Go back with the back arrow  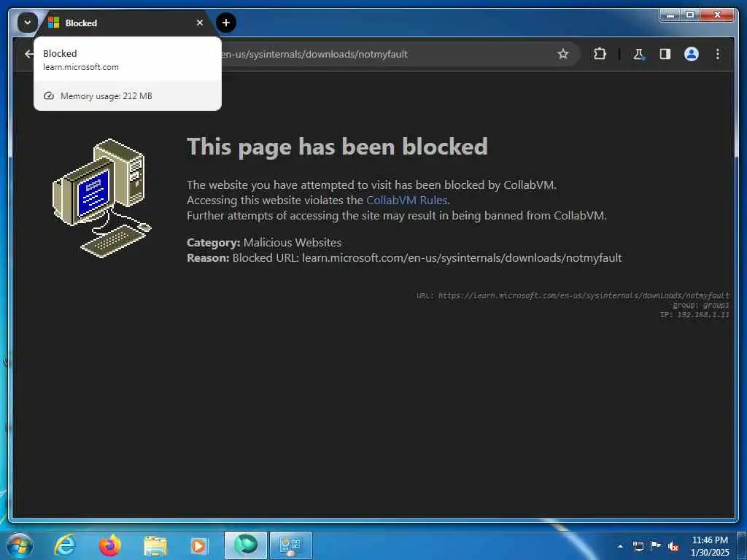tap(29, 54)
